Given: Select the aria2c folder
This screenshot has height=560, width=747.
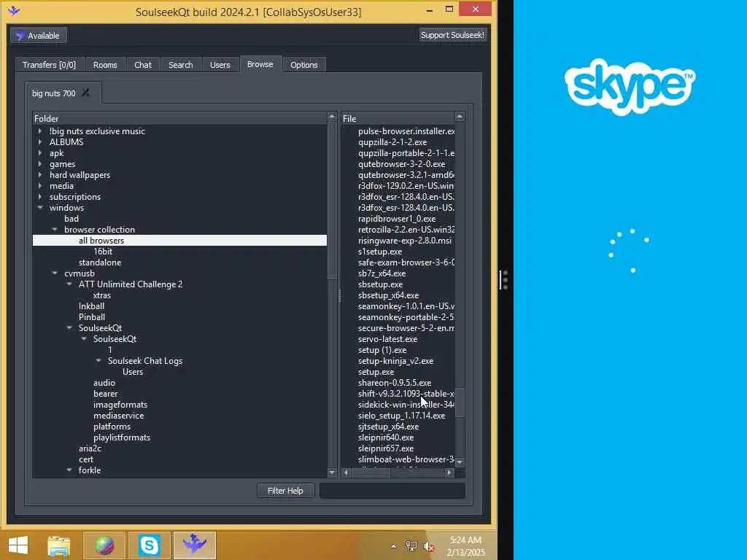Looking at the screenshot, I should click(90, 448).
